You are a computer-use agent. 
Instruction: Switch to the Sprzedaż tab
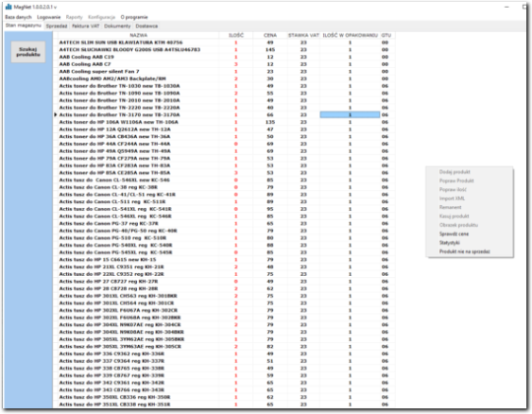[57, 26]
